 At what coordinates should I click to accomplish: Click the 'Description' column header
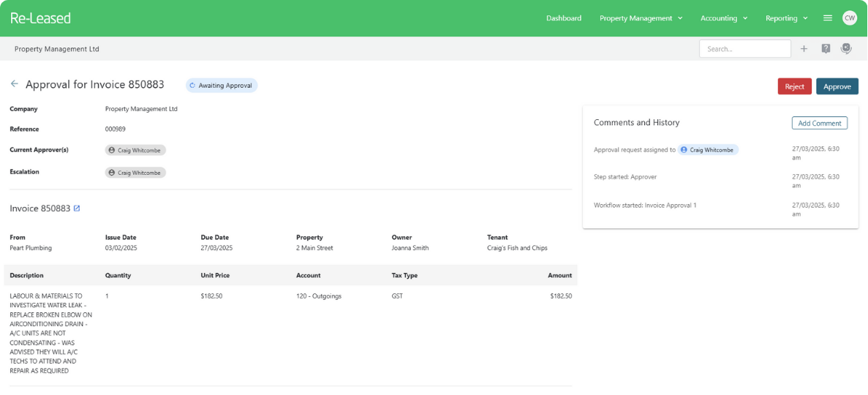(26, 275)
